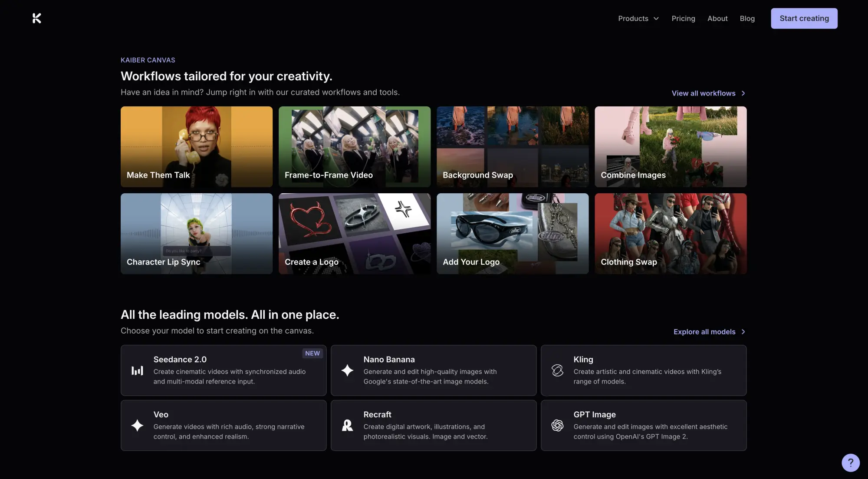Open the About page
The width and height of the screenshot is (868, 479).
717,18
